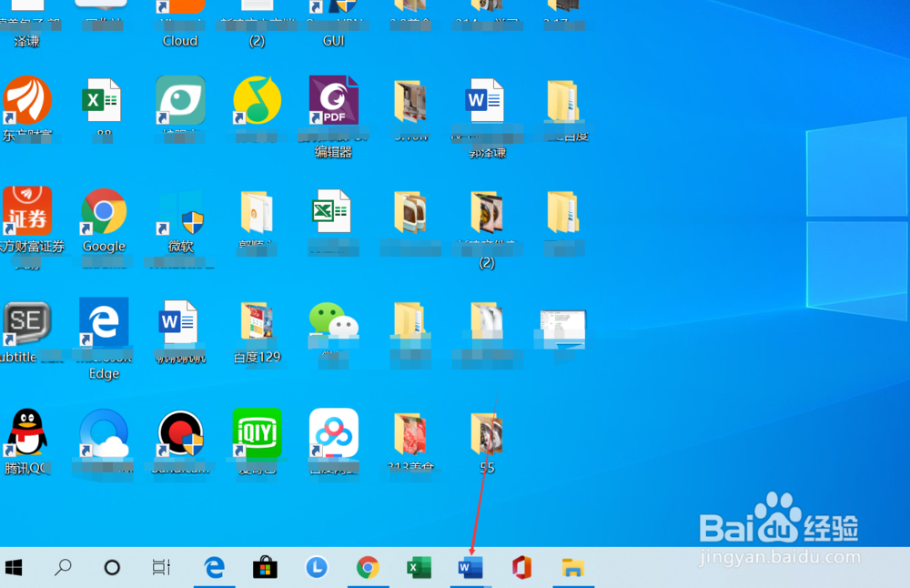Select the iQIYI desktop shortcut

click(258, 432)
